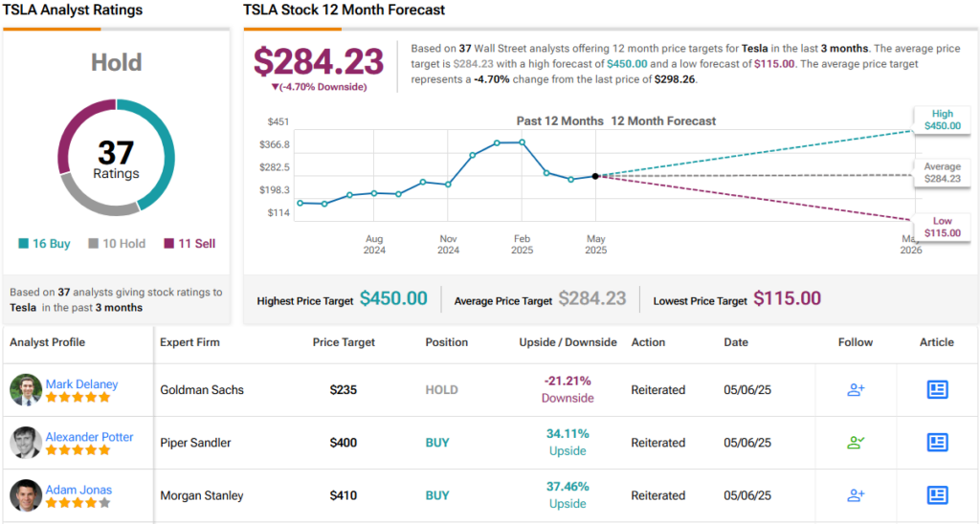
Task: Click the -21.21% Downside value
Action: tap(568, 389)
